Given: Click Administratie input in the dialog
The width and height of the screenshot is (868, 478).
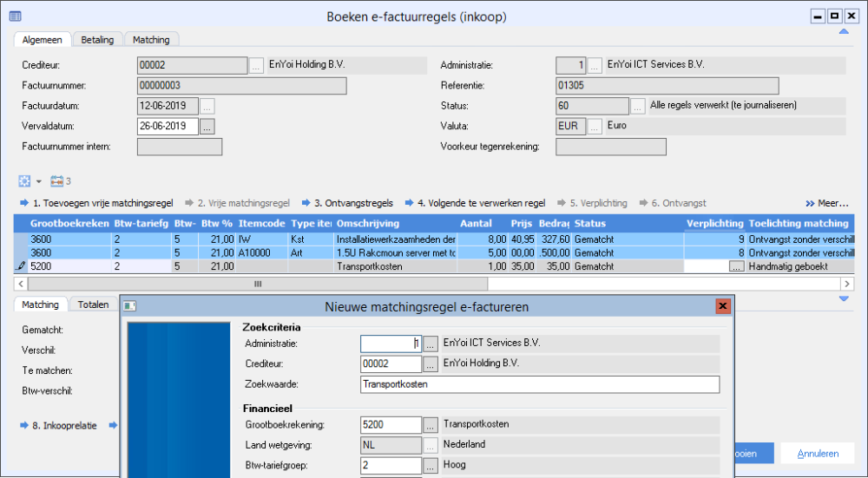Looking at the screenshot, I should click(391, 344).
